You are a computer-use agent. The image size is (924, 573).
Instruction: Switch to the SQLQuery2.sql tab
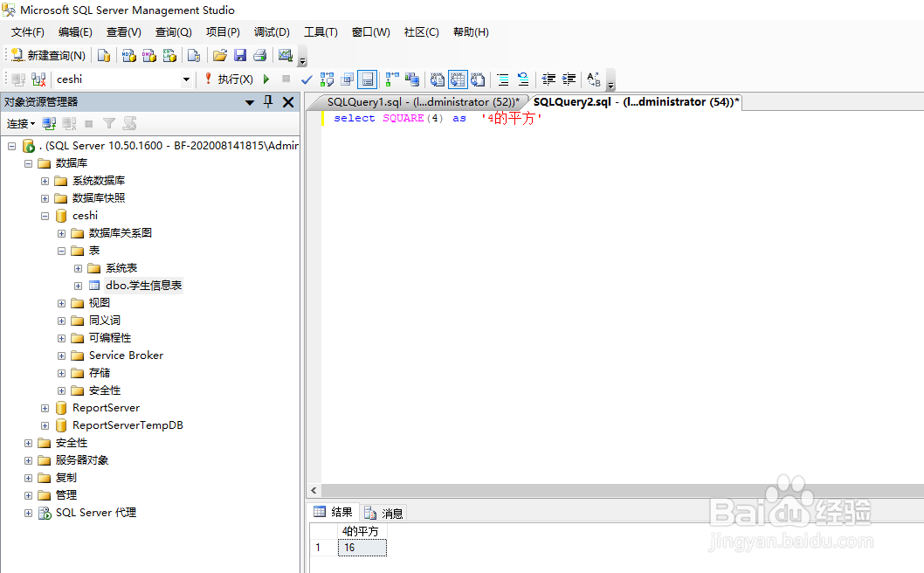(636, 102)
